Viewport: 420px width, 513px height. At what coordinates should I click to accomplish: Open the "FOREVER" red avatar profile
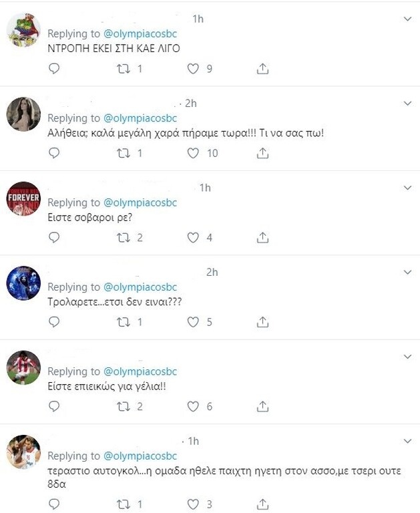point(23,198)
